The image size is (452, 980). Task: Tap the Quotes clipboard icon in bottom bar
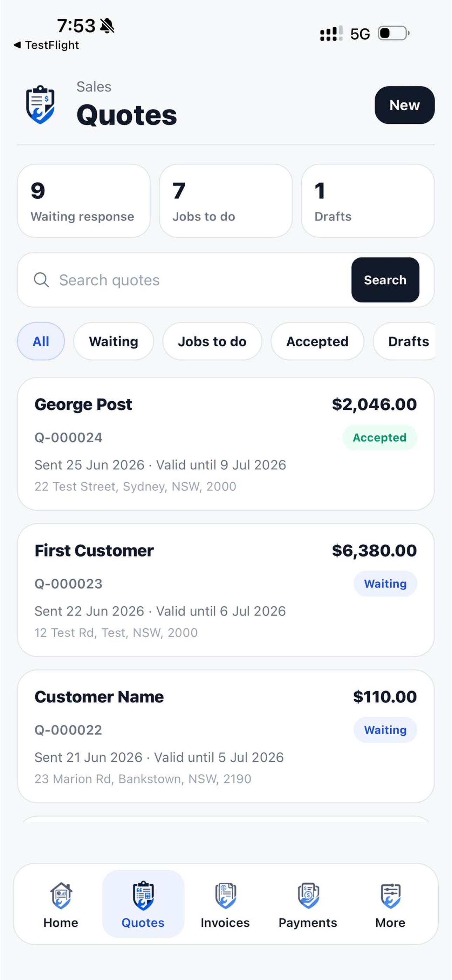pos(143,895)
